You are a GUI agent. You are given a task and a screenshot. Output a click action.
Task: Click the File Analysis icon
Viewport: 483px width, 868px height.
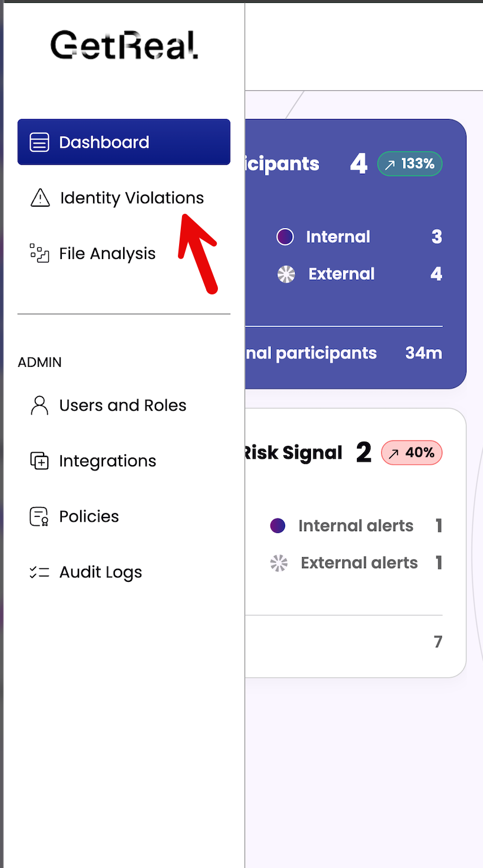39,253
